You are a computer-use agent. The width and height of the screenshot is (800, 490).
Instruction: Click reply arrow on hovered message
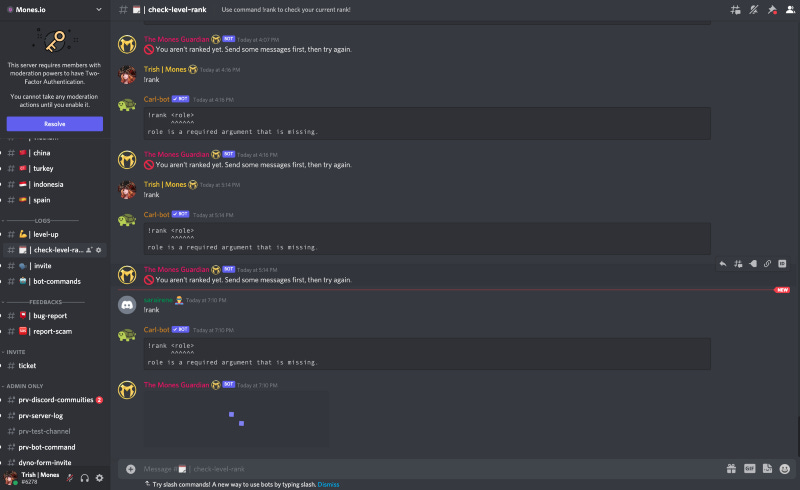click(723, 264)
